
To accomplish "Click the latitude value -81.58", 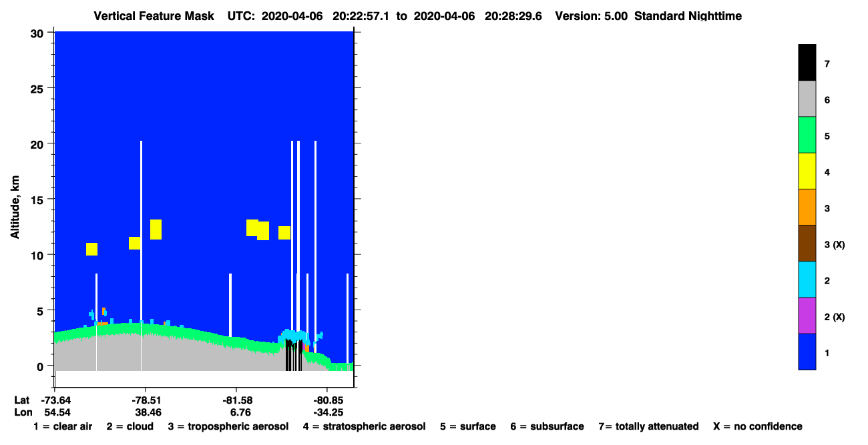I will tap(236, 400).
